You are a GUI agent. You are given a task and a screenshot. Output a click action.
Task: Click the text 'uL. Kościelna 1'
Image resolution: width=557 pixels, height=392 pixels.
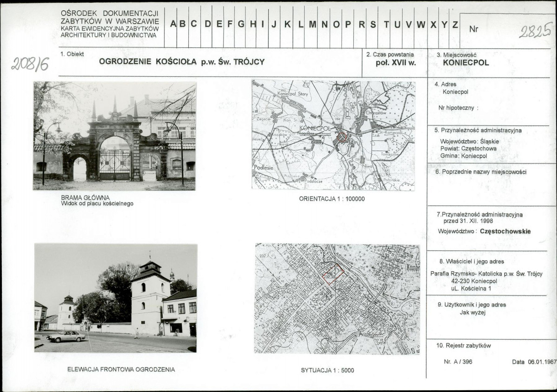click(x=471, y=288)
